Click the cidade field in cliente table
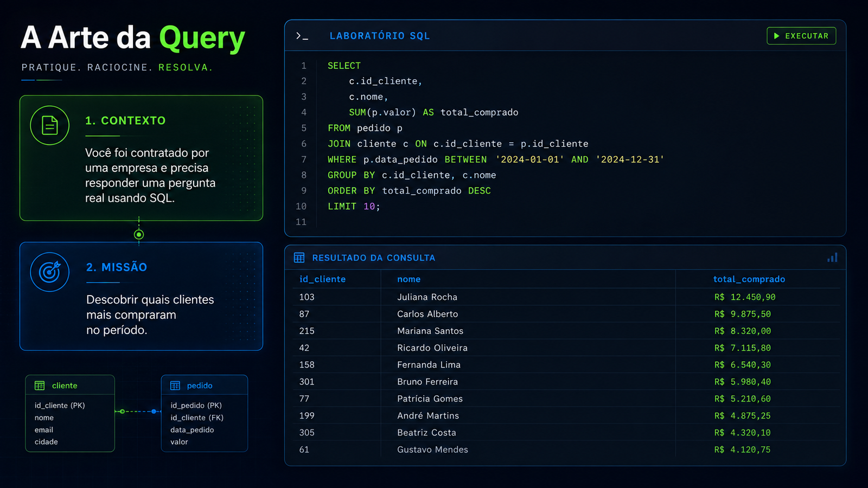This screenshot has width=868, height=488. tap(46, 442)
